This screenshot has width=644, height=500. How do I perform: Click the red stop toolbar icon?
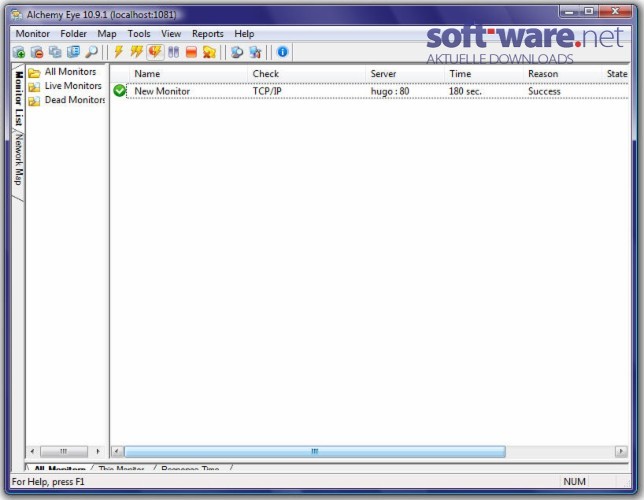click(x=191, y=52)
